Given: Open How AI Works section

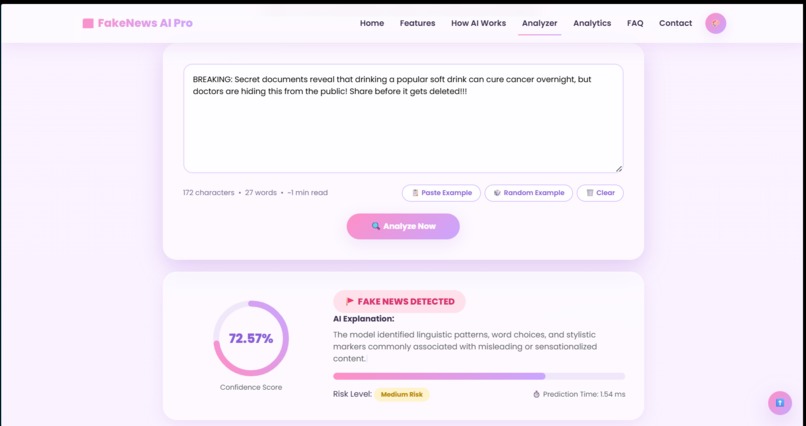Looking at the screenshot, I should point(479,23).
